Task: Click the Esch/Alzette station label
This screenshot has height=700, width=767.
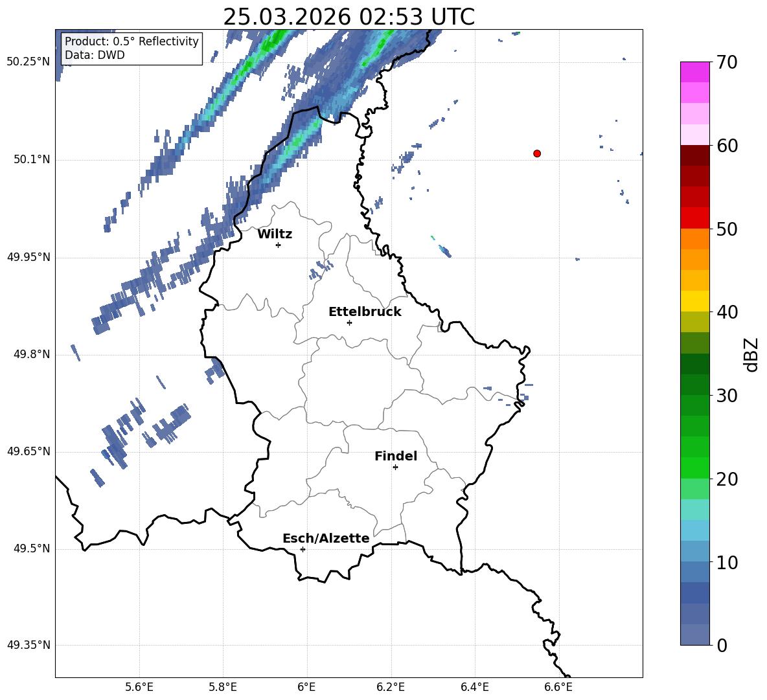Action: pyautogui.click(x=326, y=538)
